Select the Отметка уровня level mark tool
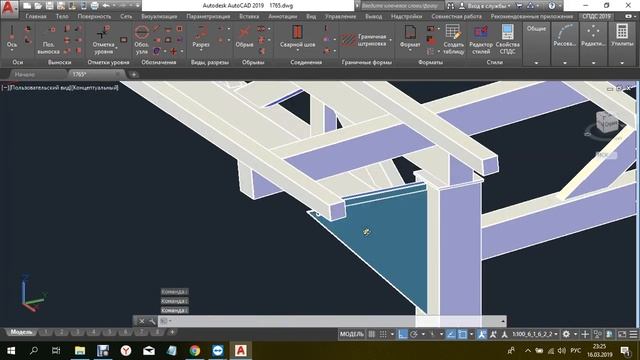The image size is (640, 360). pos(103,40)
